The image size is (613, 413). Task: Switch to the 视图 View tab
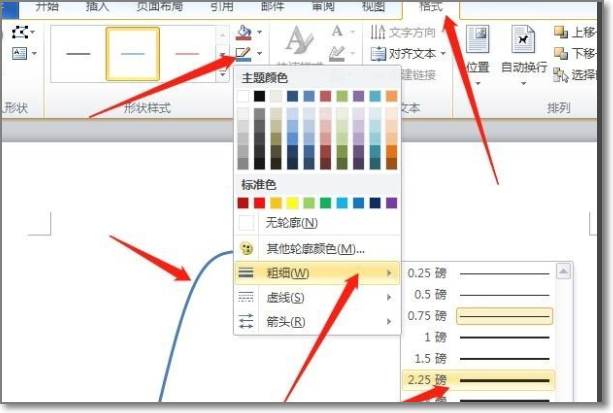pos(373,6)
